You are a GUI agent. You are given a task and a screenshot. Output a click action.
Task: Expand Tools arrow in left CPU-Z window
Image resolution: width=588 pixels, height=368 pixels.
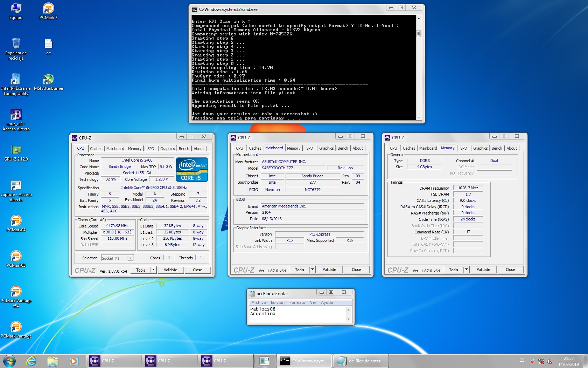click(x=153, y=270)
